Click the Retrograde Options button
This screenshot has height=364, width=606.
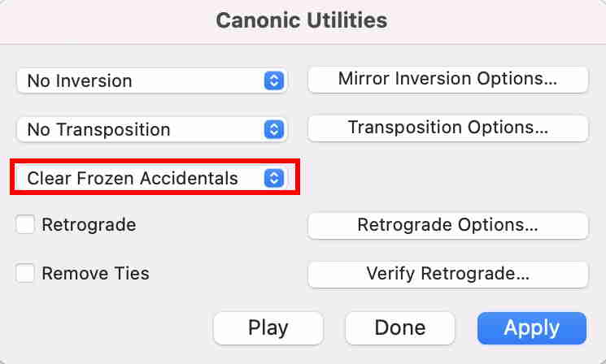pyautogui.click(x=447, y=225)
